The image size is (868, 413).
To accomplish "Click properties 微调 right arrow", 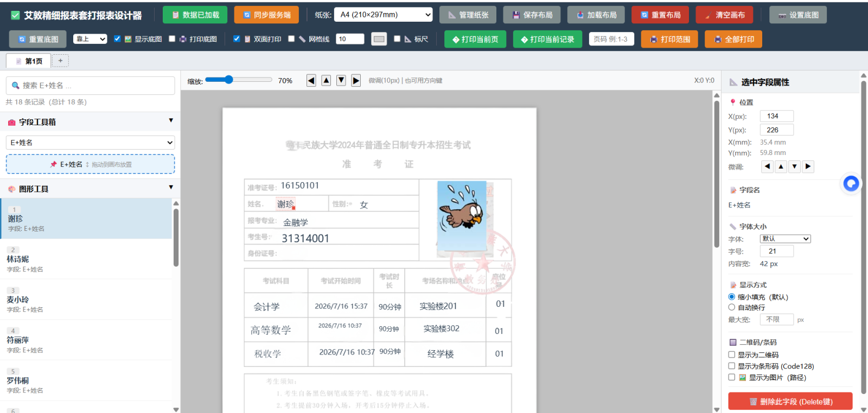I will 808,166.
